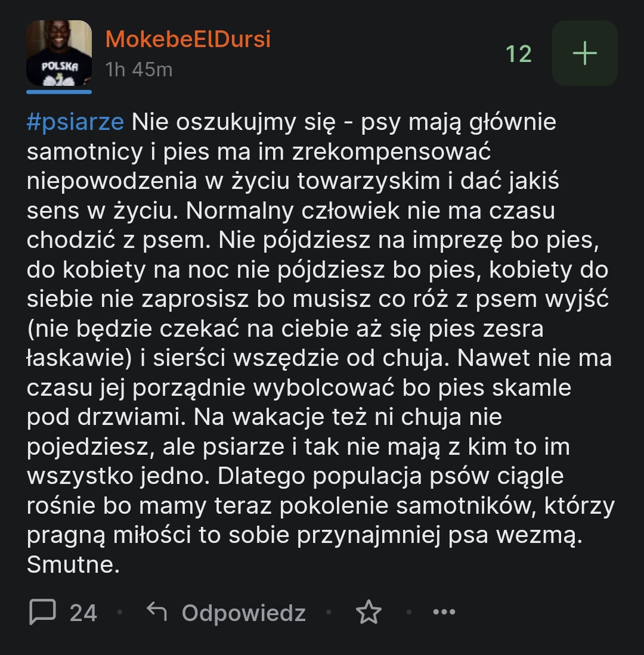The height and width of the screenshot is (655, 644).
Task: Click the vote count showing 12
Action: point(518,54)
